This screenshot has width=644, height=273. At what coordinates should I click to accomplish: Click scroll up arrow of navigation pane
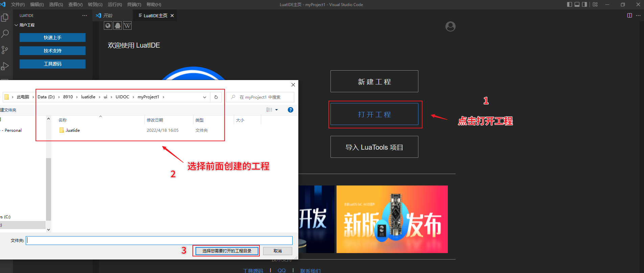48,119
